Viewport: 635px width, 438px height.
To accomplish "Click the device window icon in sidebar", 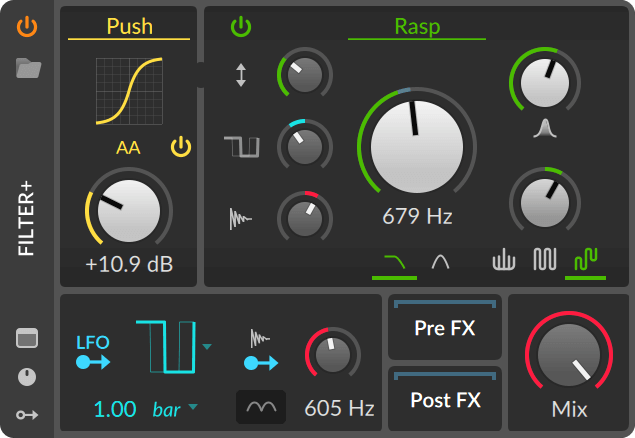I will coord(28,338).
